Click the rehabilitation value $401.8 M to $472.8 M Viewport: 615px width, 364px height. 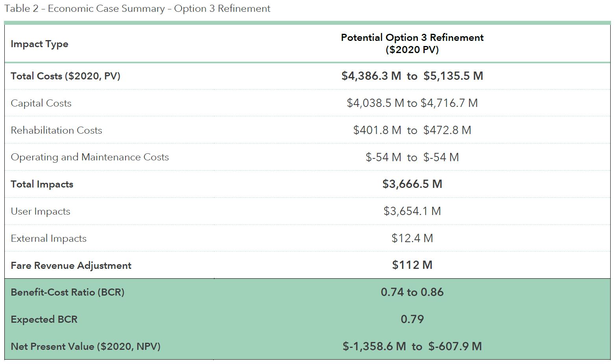(412, 130)
